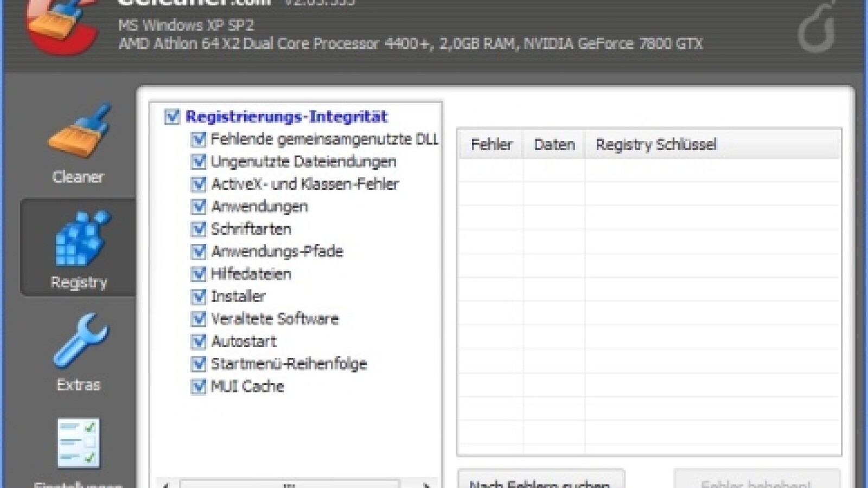Viewport: 868px width, 488px height.
Task: Open Einstellungen via the checklist icon
Action: coord(79,446)
